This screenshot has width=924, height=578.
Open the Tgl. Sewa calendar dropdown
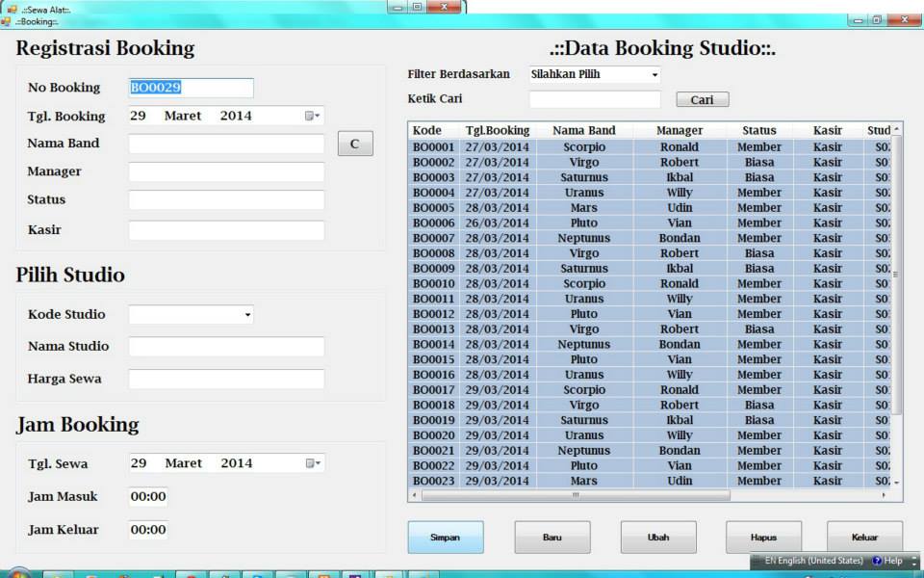pos(312,463)
